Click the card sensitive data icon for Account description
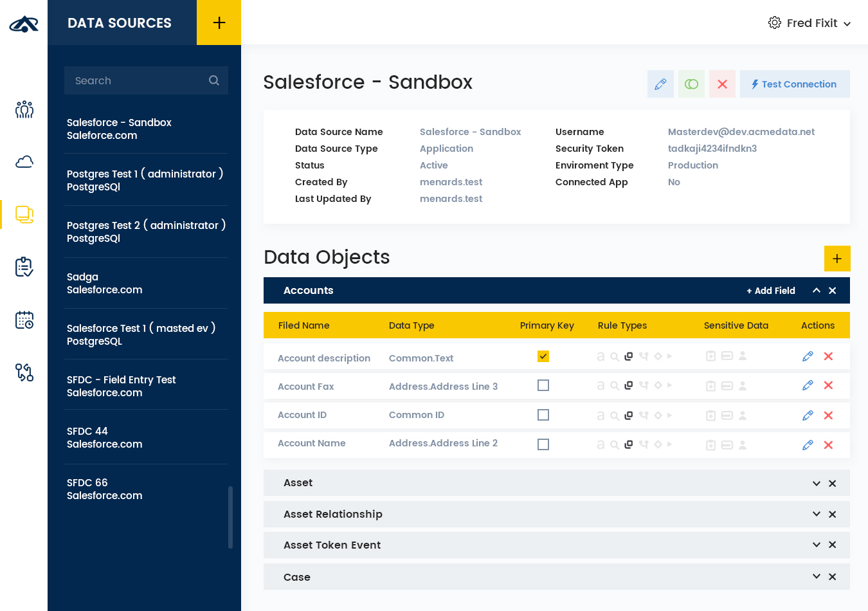 (727, 356)
